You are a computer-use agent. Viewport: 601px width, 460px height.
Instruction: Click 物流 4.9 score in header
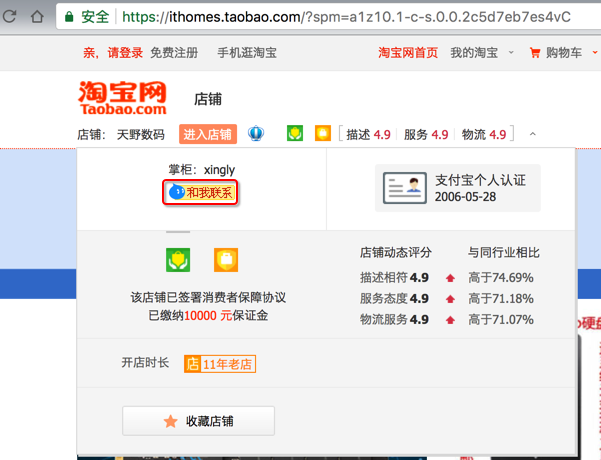(x=484, y=135)
